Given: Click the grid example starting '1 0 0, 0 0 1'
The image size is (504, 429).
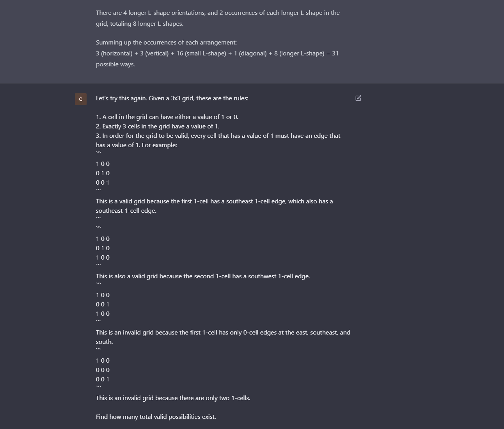Looking at the screenshot, I should pyautogui.click(x=103, y=304).
